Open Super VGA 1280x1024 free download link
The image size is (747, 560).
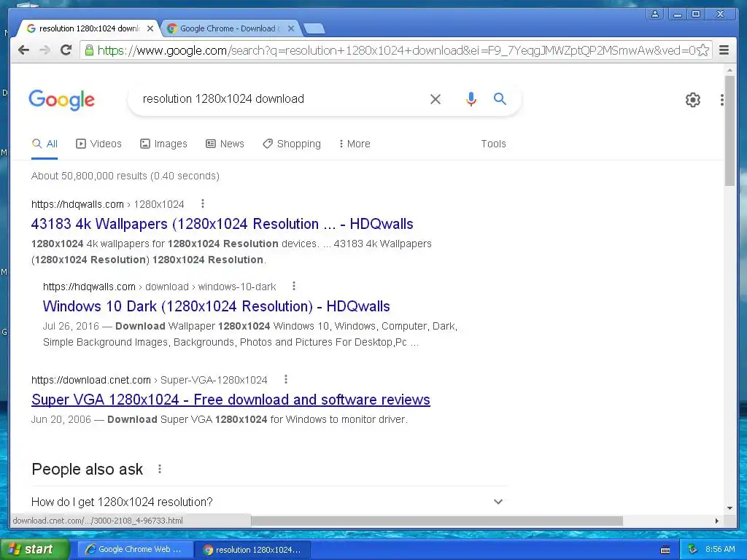(x=231, y=400)
